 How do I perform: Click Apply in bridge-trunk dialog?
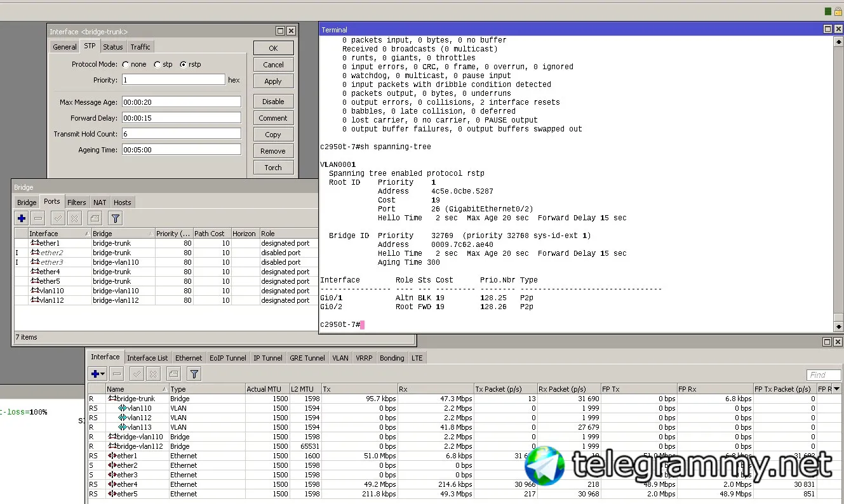[273, 81]
